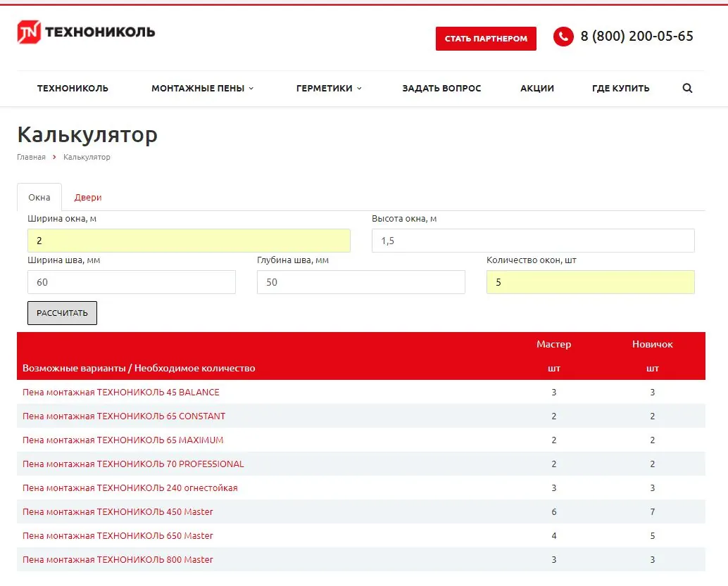
Task: Open Пена монтажная ТЕХНОНИКОЛЬ 70 PROFESSIONAL link
Action: (x=133, y=464)
